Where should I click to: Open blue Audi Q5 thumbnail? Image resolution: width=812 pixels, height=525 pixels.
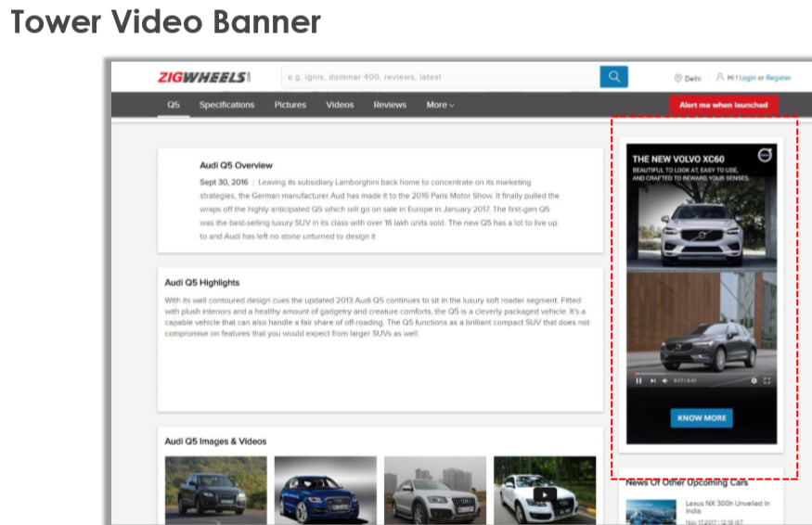coord(325,491)
